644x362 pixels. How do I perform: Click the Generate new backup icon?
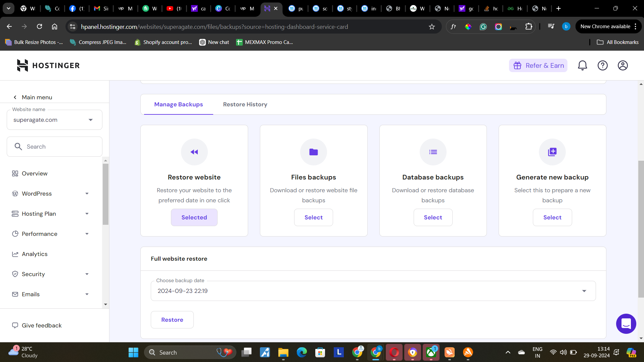click(x=552, y=152)
